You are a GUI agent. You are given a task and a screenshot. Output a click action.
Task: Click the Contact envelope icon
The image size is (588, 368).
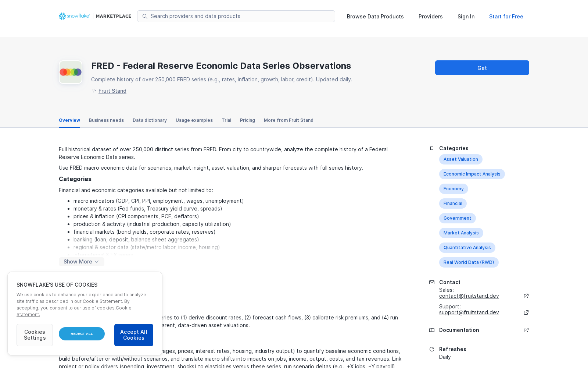(x=432, y=282)
